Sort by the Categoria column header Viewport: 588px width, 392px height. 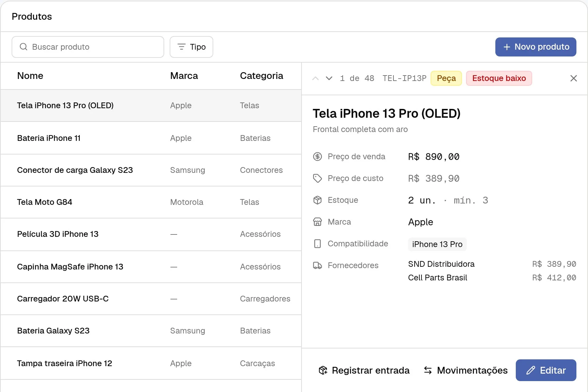[x=262, y=76]
